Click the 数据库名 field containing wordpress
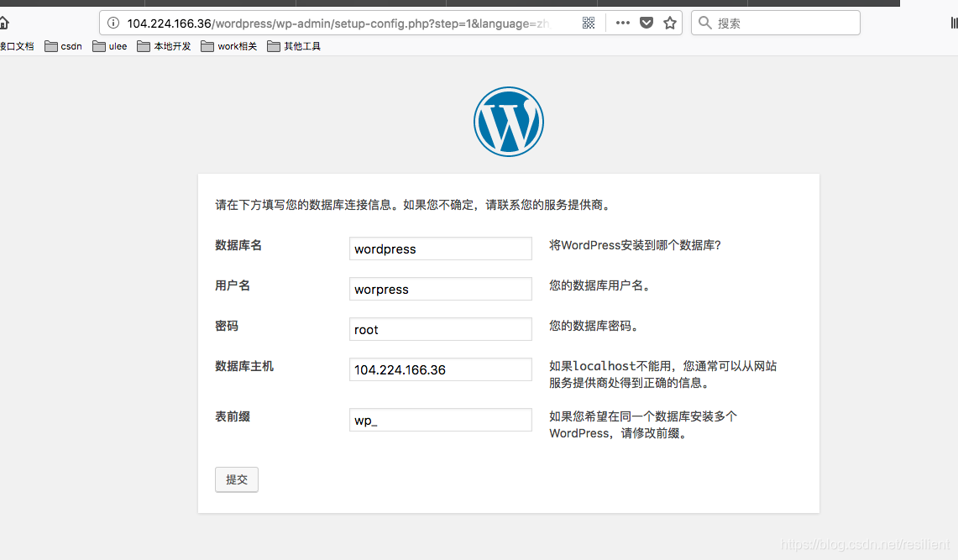 click(441, 249)
